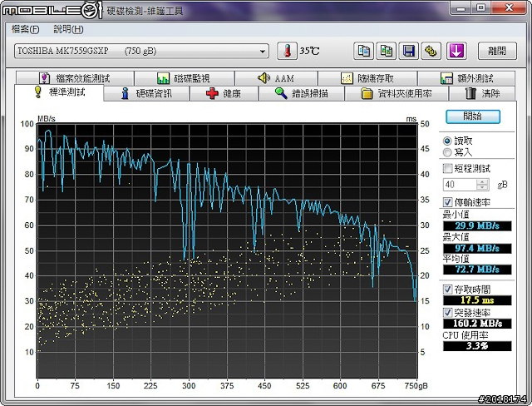This screenshot has height=406, width=532.
Task: Click the purple down-arrow minimize-to-tray icon
Action: pyautogui.click(x=456, y=51)
